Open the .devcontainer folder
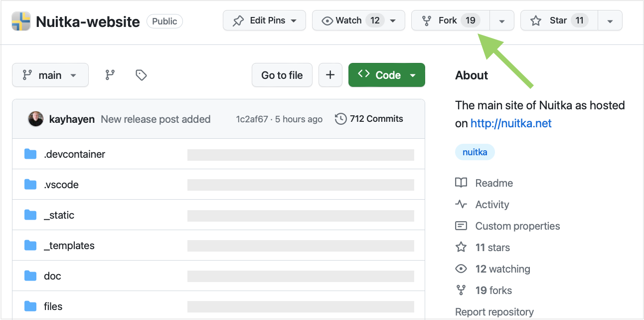Screen dimensions: 644x320 [x=74, y=154]
